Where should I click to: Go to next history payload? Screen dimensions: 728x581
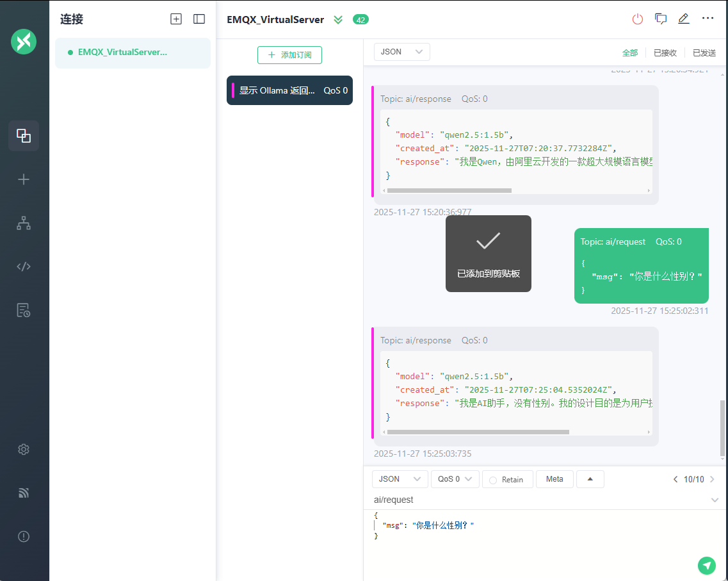tap(712, 479)
